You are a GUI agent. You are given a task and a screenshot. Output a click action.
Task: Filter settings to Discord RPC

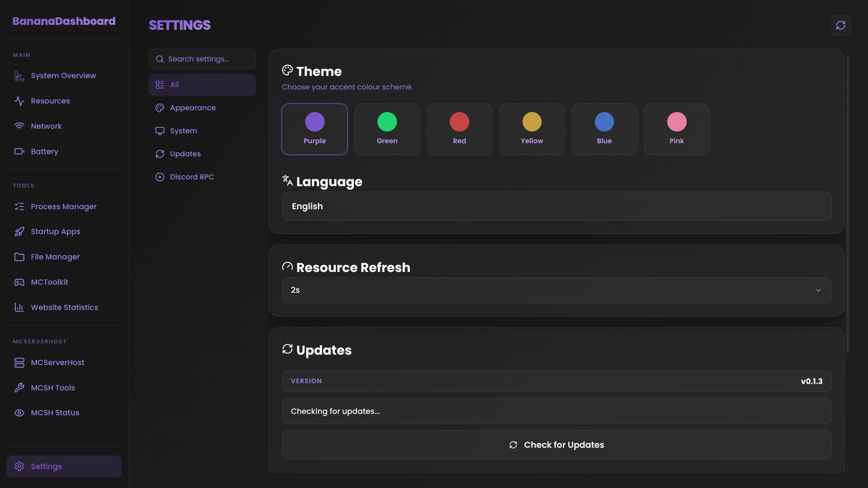(202, 177)
